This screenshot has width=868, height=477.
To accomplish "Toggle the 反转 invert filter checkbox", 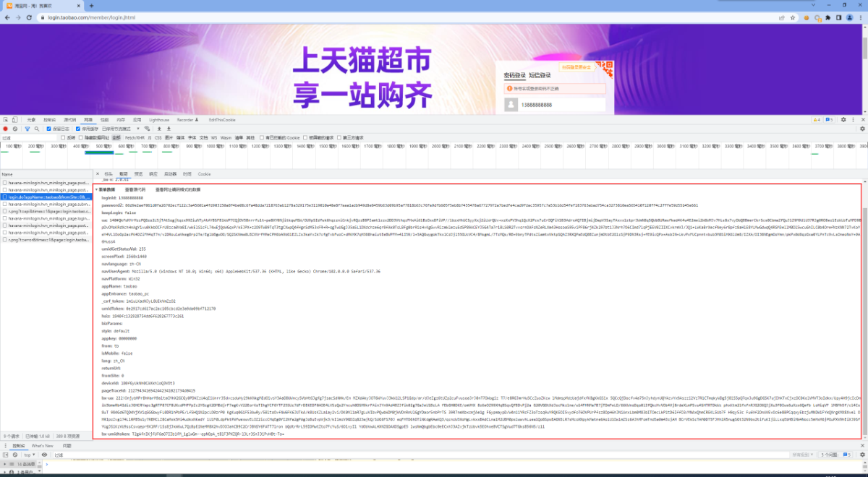I will point(63,137).
